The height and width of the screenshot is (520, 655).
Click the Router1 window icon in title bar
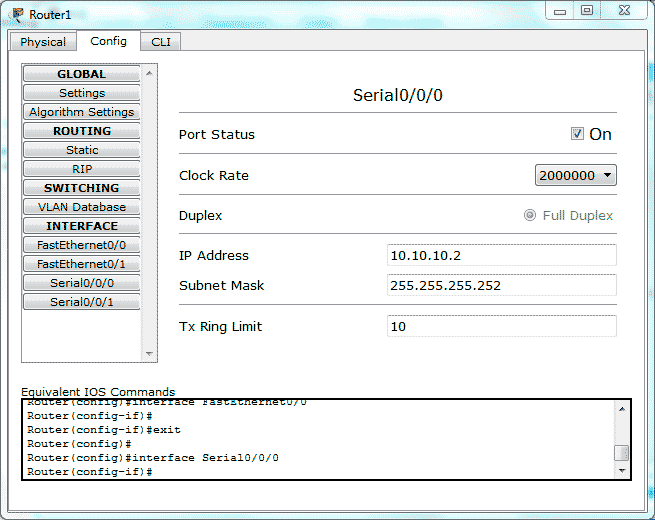17,15
